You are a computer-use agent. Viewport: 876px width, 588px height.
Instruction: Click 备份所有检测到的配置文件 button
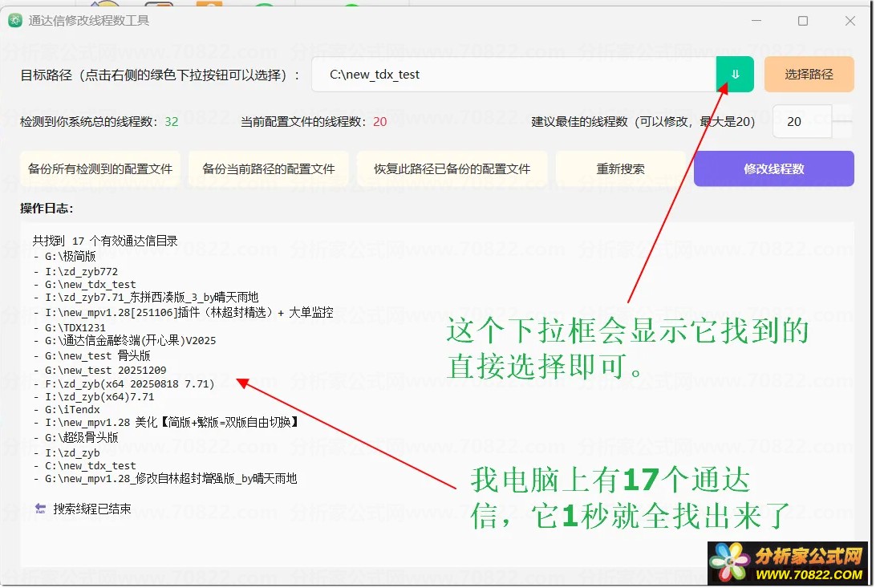pos(100,168)
